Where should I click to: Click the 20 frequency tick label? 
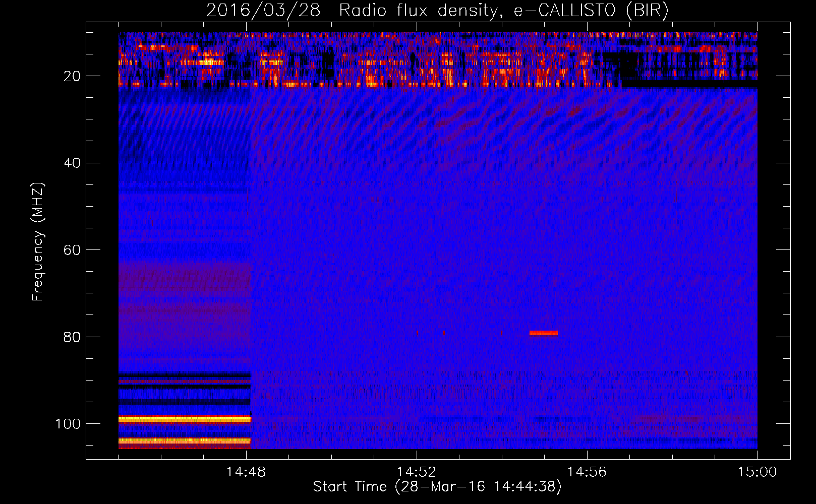(72, 76)
